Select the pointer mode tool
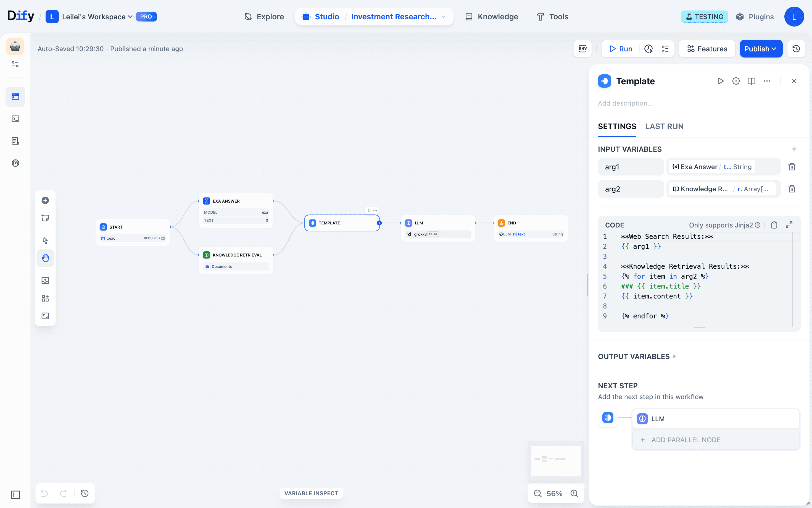 tap(45, 240)
